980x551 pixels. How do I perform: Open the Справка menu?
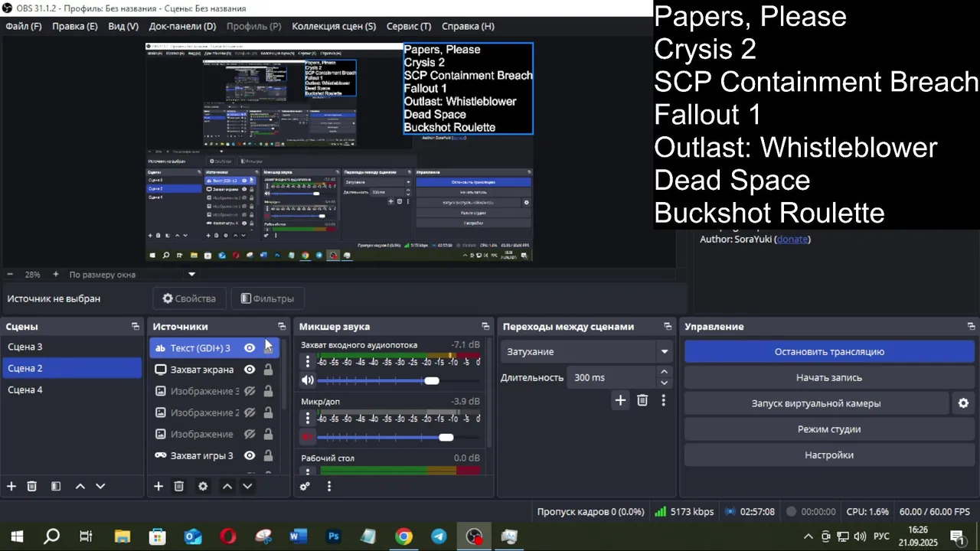coord(468,26)
